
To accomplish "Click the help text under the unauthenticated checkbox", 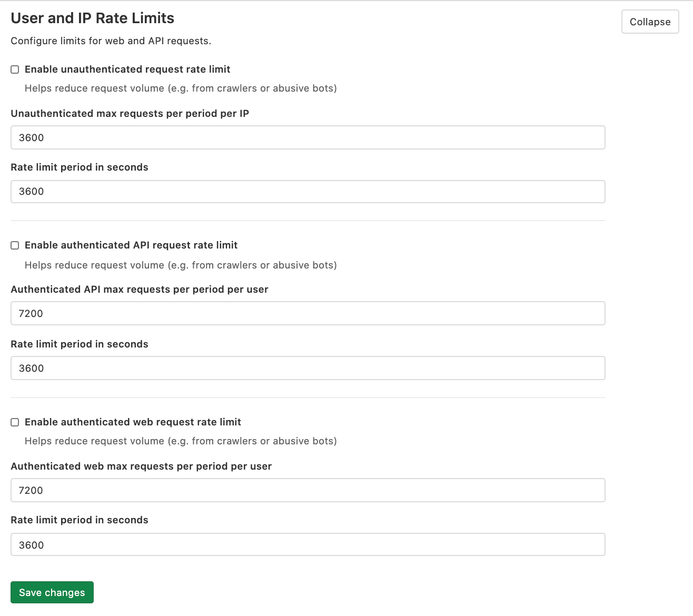I will (x=181, y=88).
